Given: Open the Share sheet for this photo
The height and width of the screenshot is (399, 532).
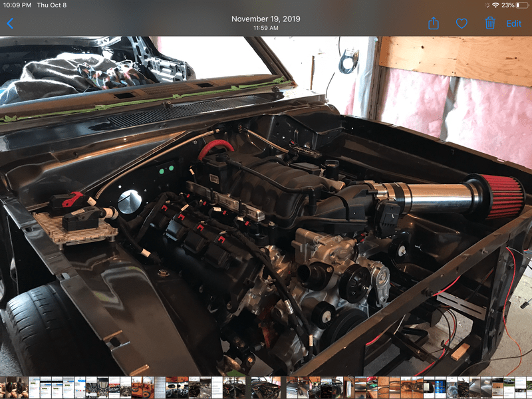Looking at the screenshot, I should pos(434,23).
